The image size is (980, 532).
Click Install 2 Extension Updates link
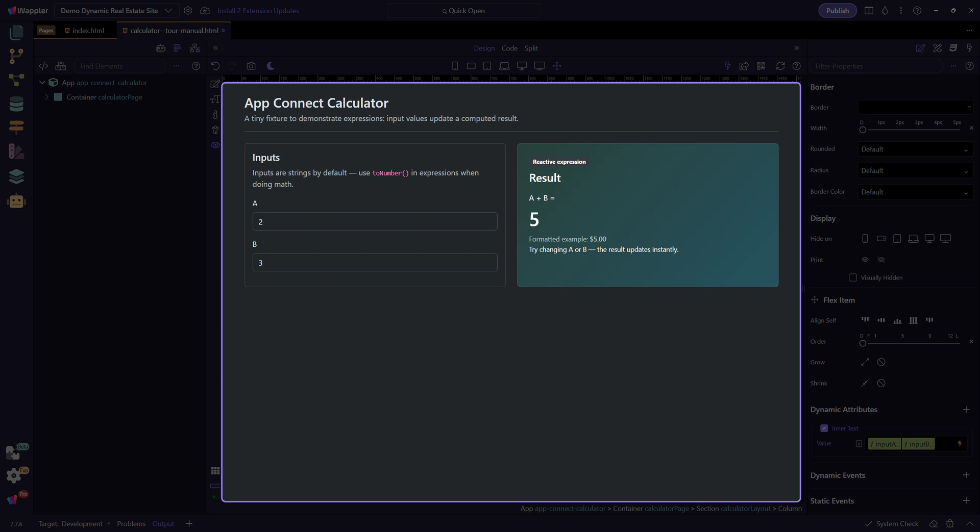point(258,11)
